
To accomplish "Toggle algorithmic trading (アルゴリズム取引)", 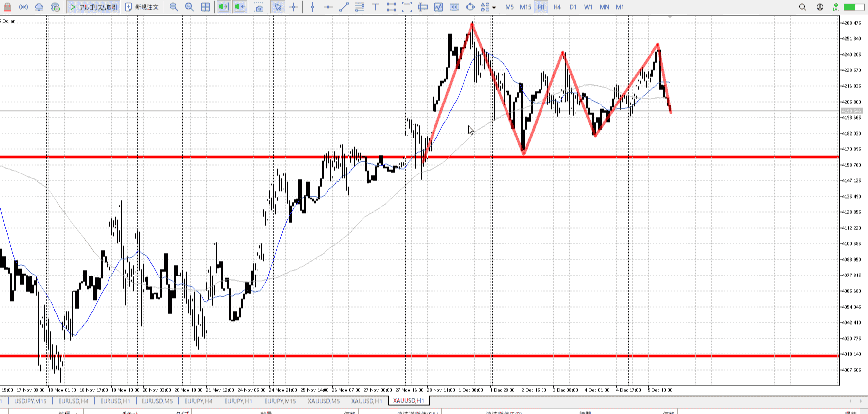I will pos(93,7).
